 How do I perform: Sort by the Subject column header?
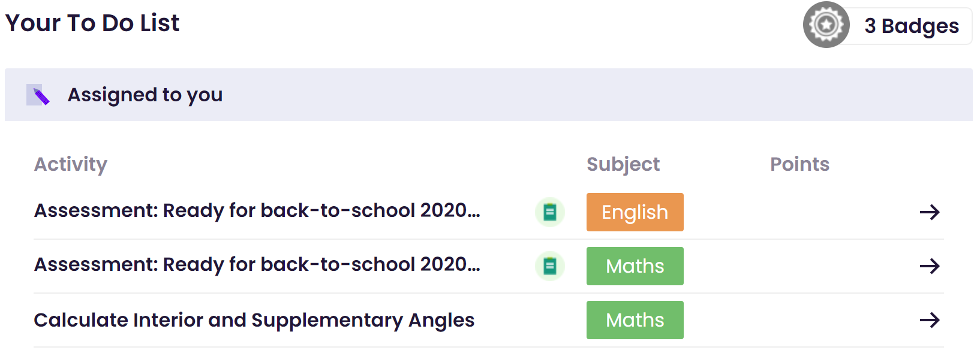623,164
